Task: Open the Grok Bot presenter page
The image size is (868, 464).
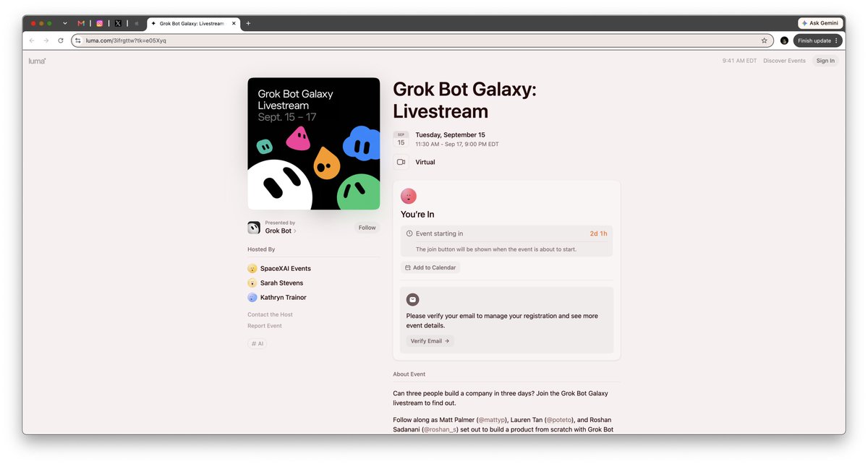Action: [281, 231]
